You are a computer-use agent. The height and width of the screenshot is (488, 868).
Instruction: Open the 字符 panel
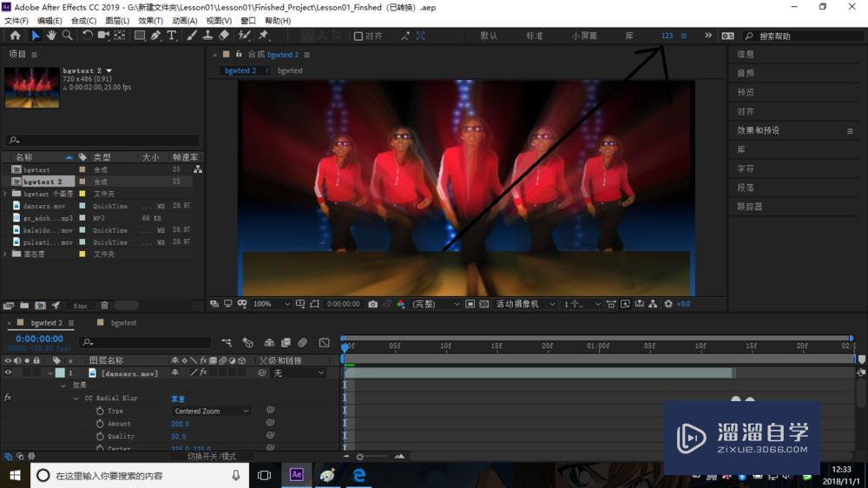(745, 168)
